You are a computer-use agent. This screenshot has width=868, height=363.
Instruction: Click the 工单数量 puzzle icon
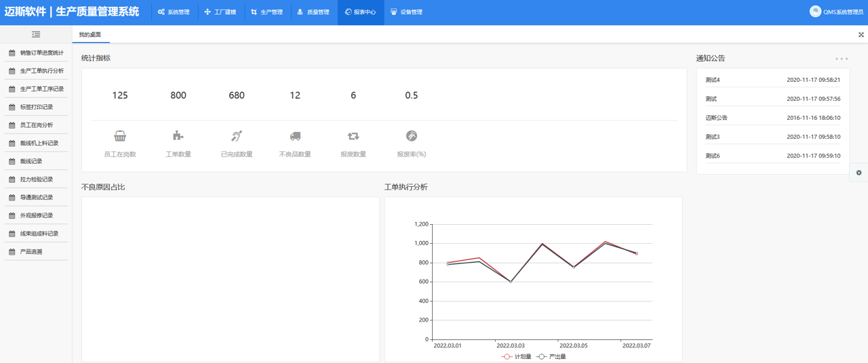tap(178, 136)
